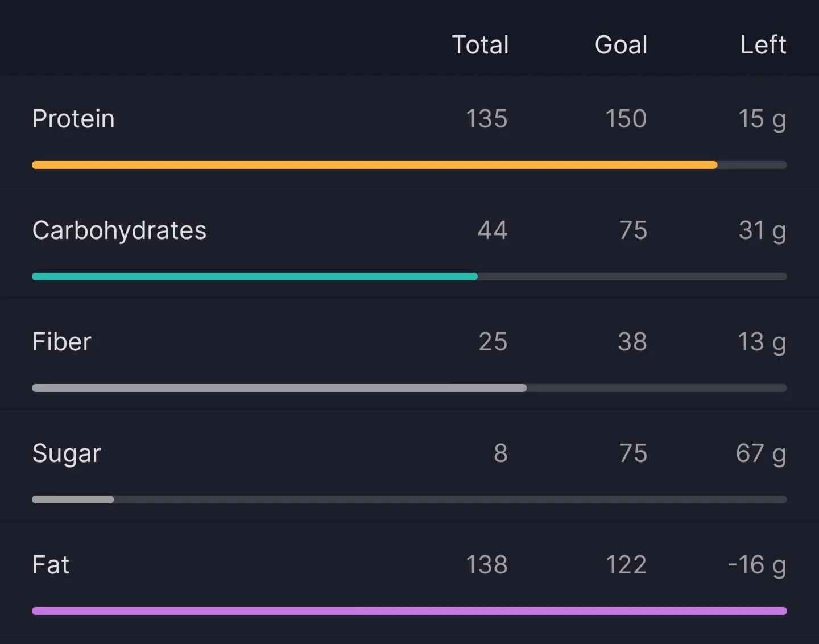Select the Fat remaining -16 g value

pyautogui.click(x=757, y=566)
